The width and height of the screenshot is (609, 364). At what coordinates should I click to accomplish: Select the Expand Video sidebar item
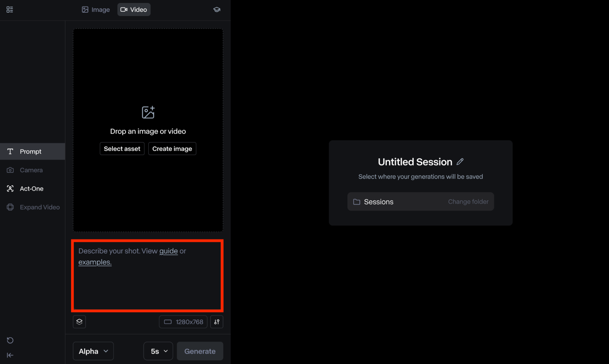[33, 207]
